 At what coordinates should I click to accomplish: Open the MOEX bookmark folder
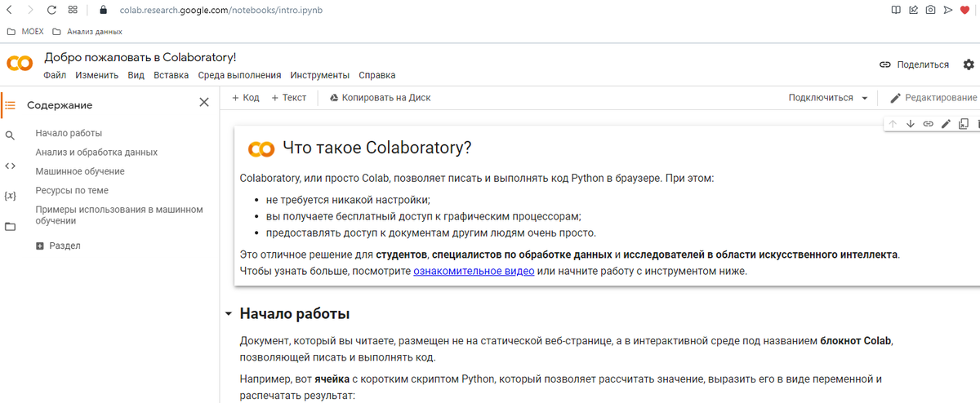click(x=24, y=32)
